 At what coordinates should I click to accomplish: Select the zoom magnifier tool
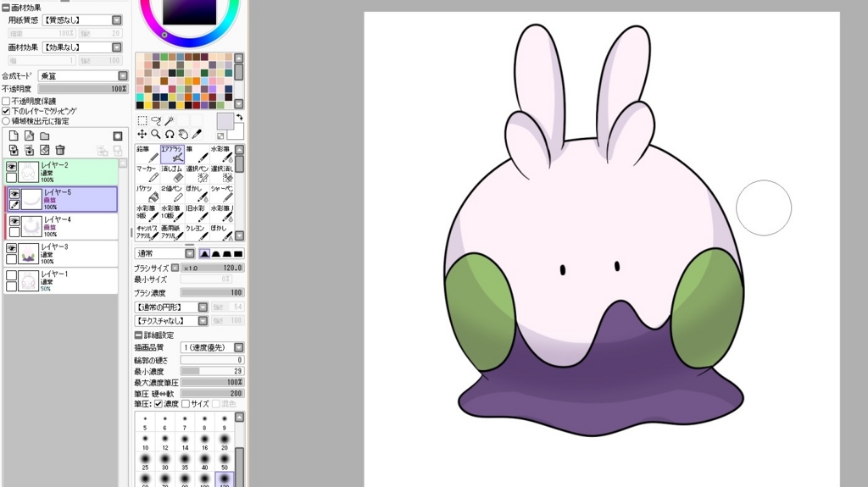pyautogui.click(x=156, y=134)
